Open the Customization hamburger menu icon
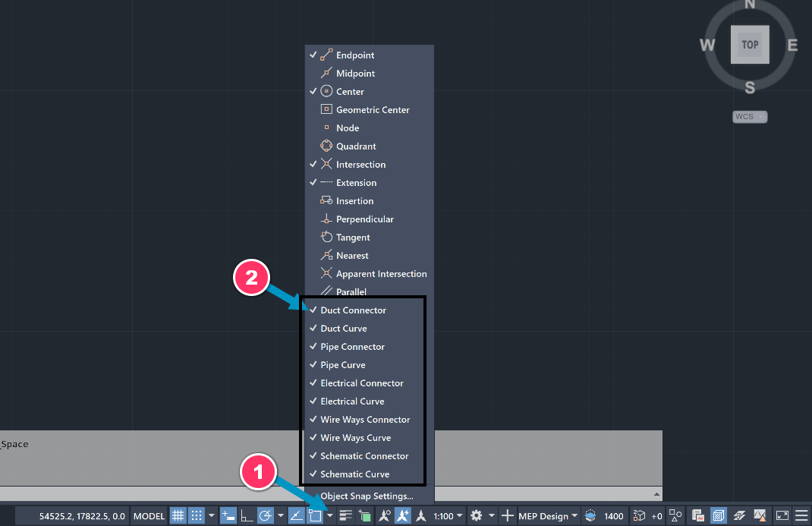This screenshot has width=812, height=526. tap(801, 515)
